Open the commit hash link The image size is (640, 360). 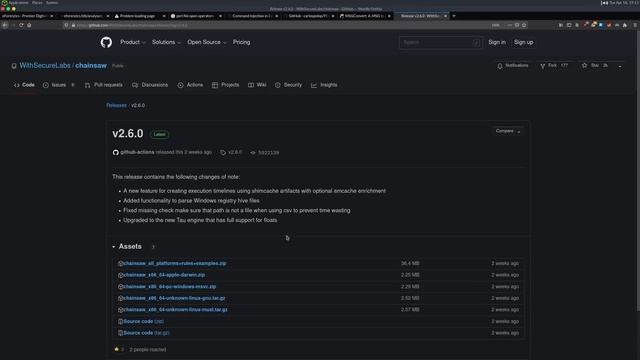pos(268,152)
